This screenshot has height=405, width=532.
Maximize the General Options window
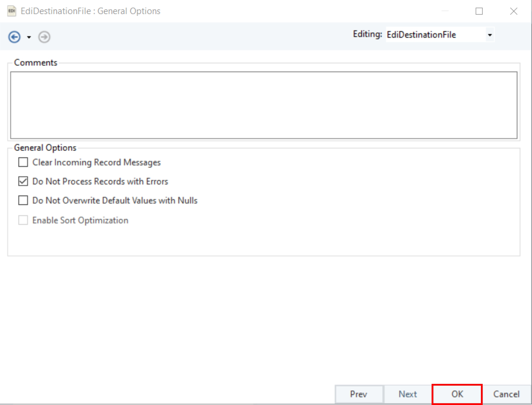tap(479, 11)
